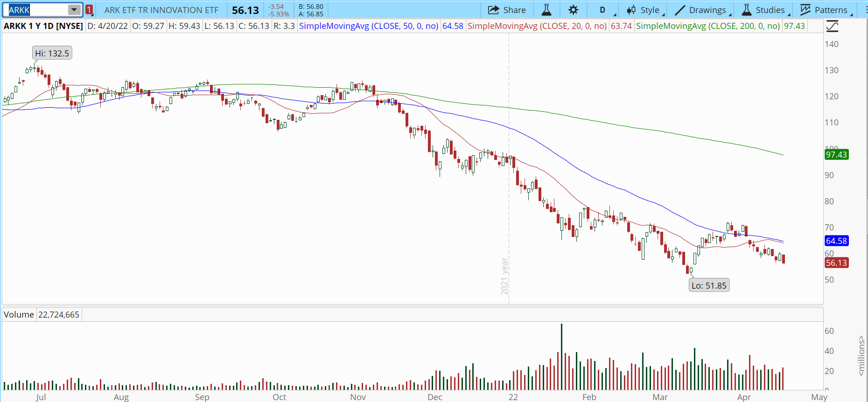This screenshot has width=868, height=402.
Task: Click the SimpleMovingAvg 50 study label
Action: click(369, 26)
